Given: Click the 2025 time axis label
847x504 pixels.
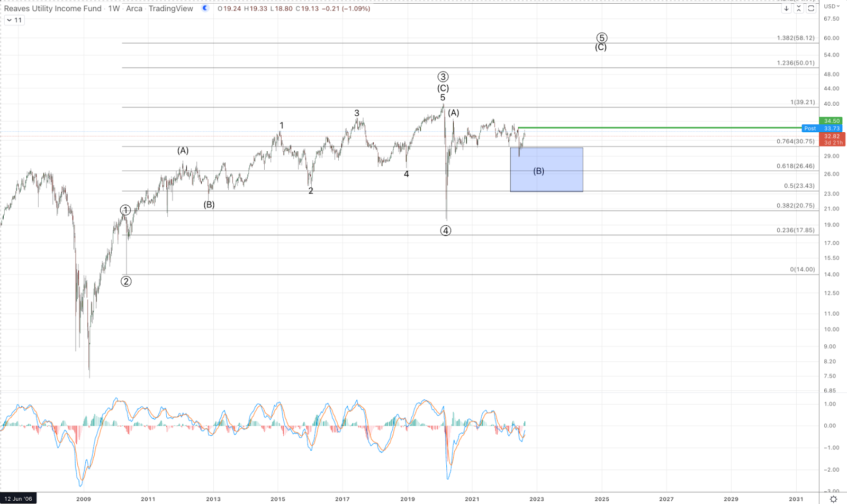Looking at the screenshot, I should click(601, 499).
